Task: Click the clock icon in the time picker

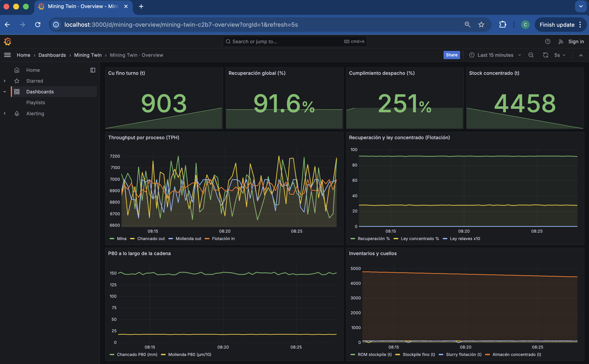Action: coord(472,55)
